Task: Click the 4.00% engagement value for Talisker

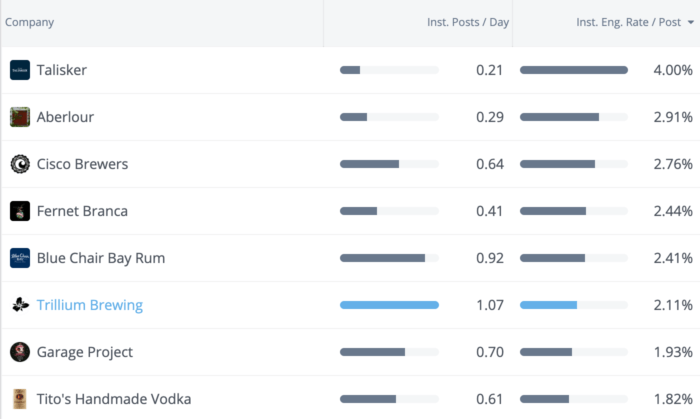Action: [672, 70]
